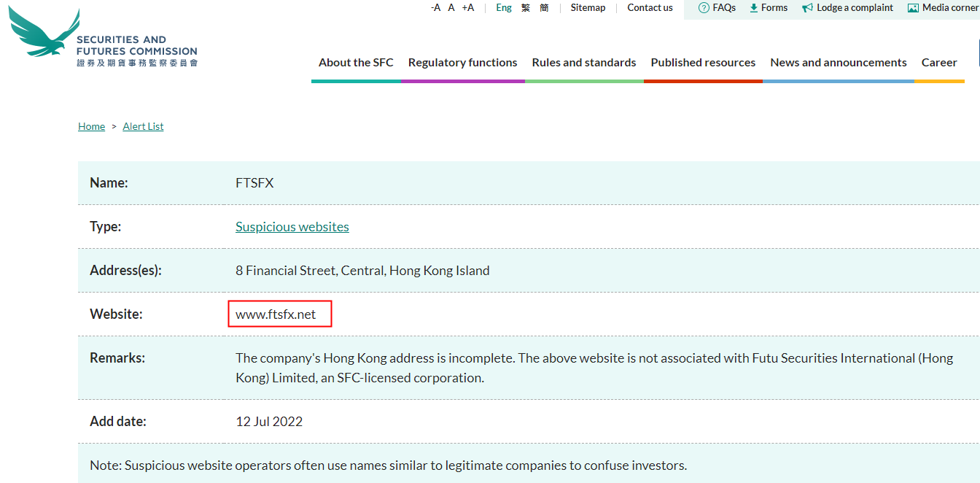Open About the SFC menu

(x=356, y=63)
